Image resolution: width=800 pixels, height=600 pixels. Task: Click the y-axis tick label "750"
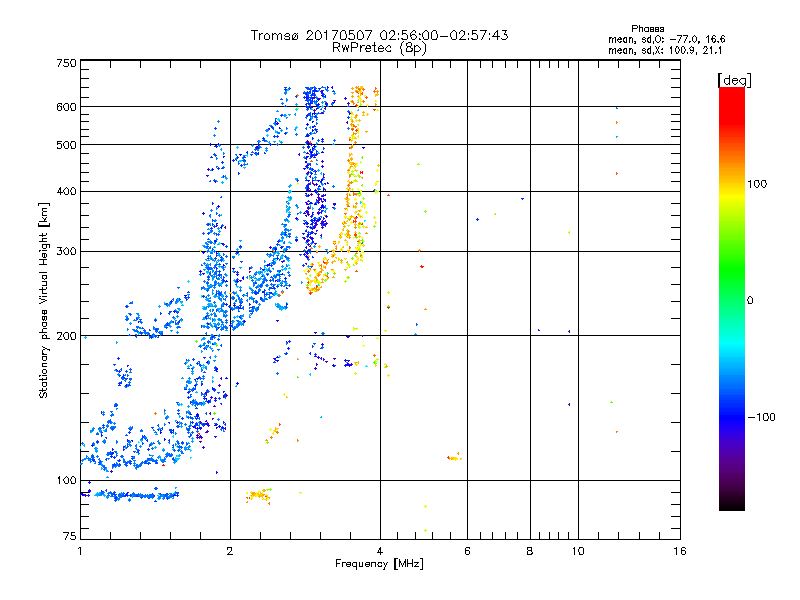(66, 63)
